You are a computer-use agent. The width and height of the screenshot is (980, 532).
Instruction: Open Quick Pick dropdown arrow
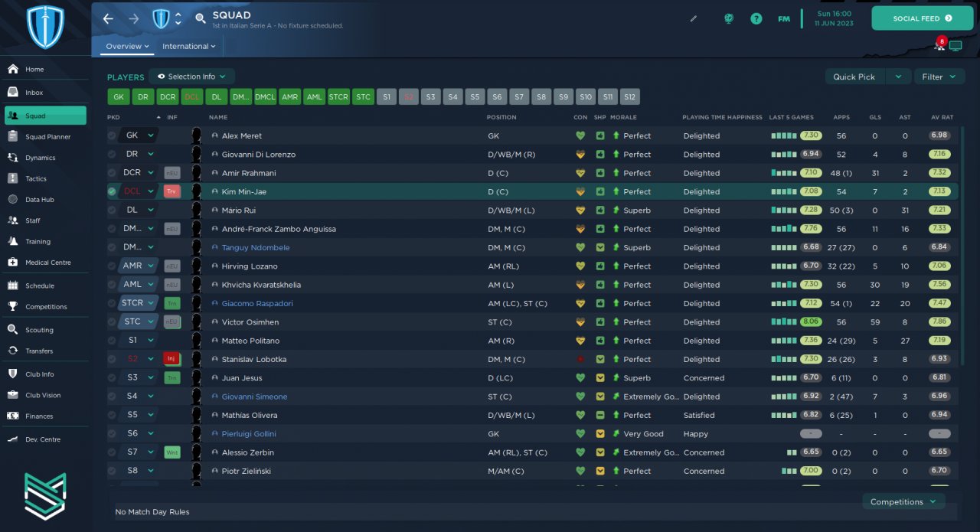click(899, 77)
